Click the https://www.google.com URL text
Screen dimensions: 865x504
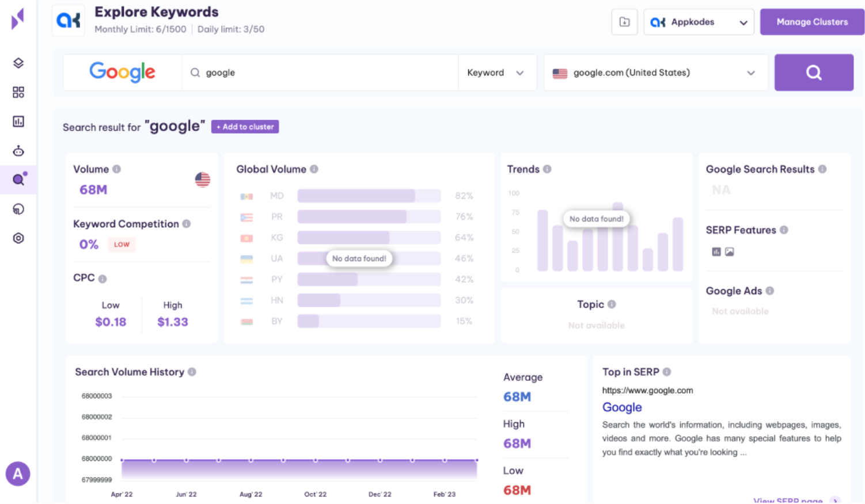[647, 390]
